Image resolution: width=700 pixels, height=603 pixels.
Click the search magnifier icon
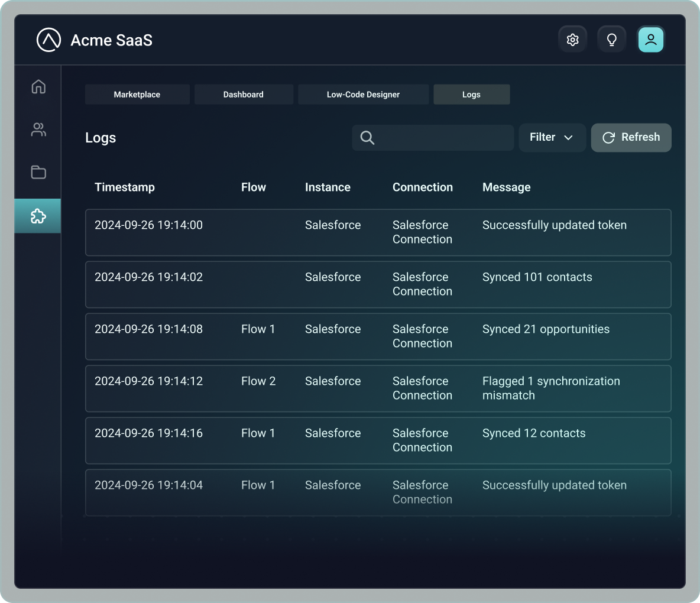tap(367, 138)
